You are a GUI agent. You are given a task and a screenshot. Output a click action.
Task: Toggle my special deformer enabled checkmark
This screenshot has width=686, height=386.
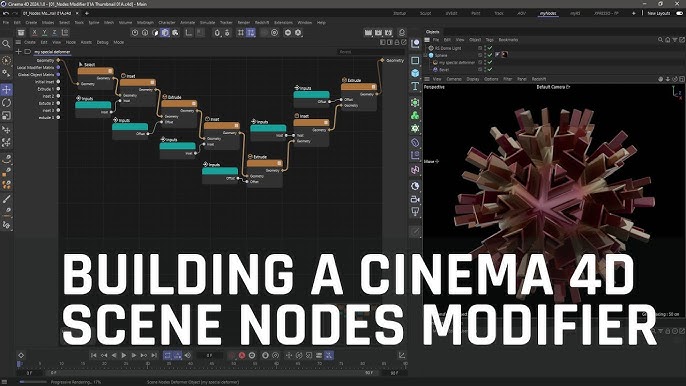(x=490, y=62)
